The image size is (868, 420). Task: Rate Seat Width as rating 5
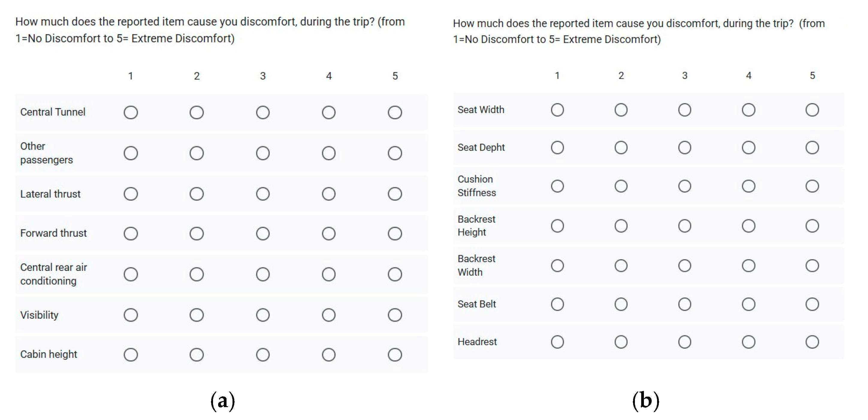(812, 110)
